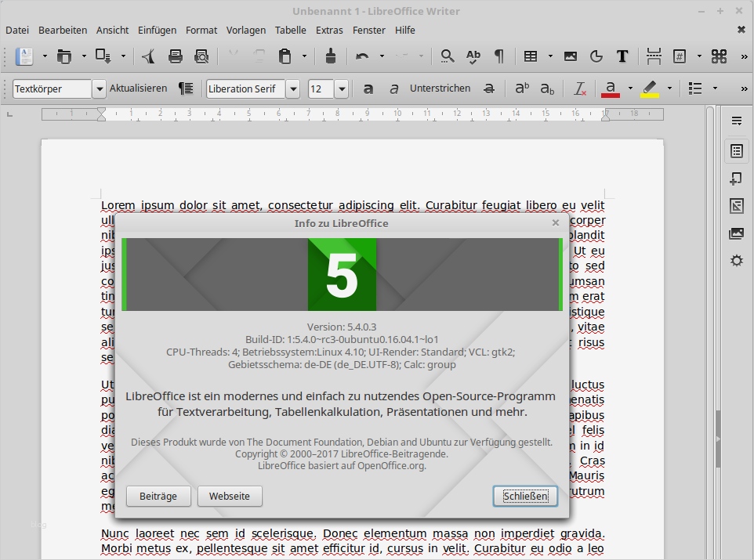Screen dimensions: 754x560
Task: Open the Ansicht menu
Action: [113, 31]
